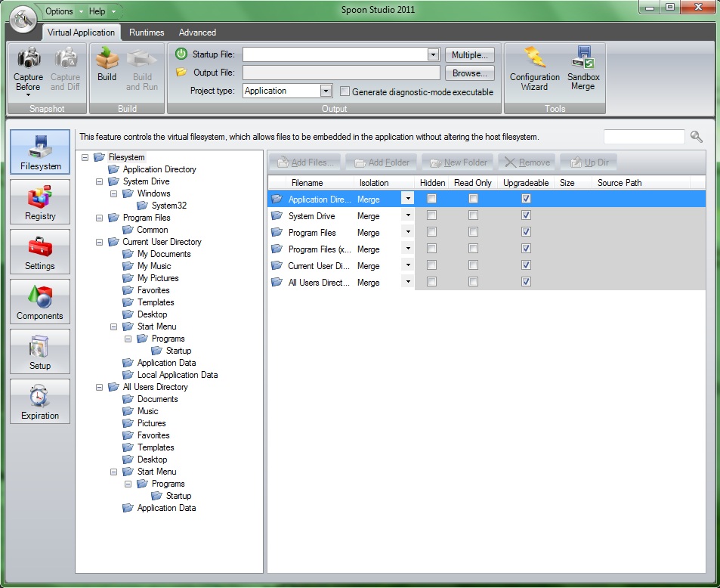Collapse the Filesystem root tree node
720x588 pixels.
(x=85, y=157)
